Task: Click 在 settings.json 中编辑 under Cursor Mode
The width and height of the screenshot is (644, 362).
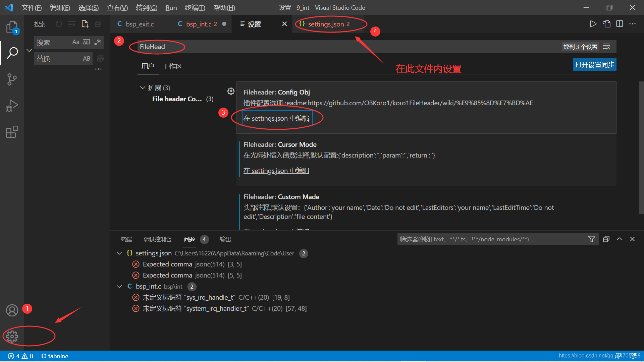Action: tap(276, 171)
